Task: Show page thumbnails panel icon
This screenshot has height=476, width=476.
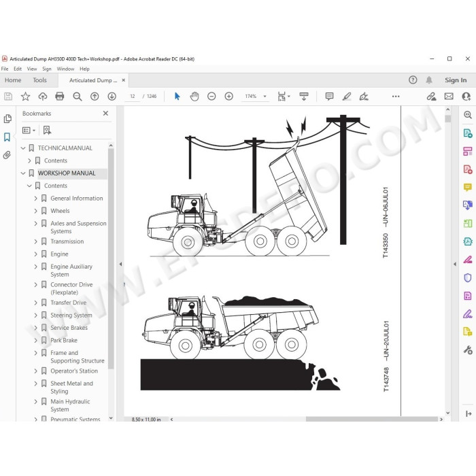Action: coord(7,119)
